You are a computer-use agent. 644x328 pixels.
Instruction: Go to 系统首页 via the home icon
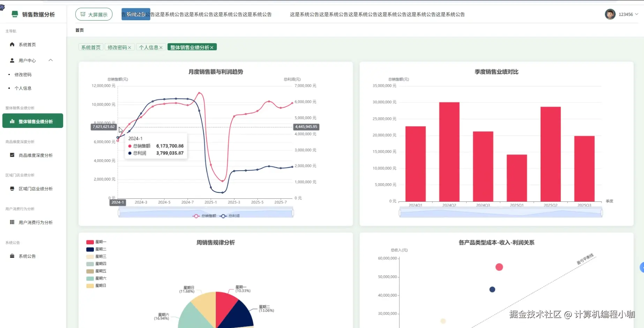pyautogui.click(x=12, y=45)
